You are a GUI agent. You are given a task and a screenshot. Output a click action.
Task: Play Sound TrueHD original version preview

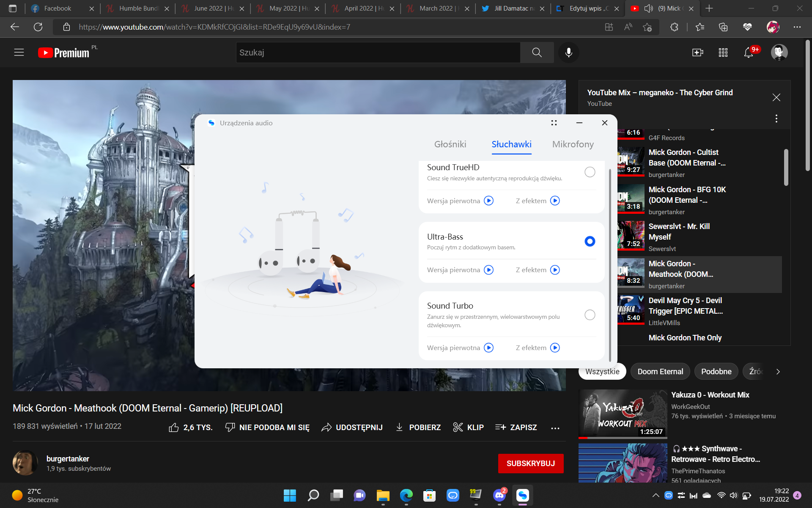(x=488, y=201)
